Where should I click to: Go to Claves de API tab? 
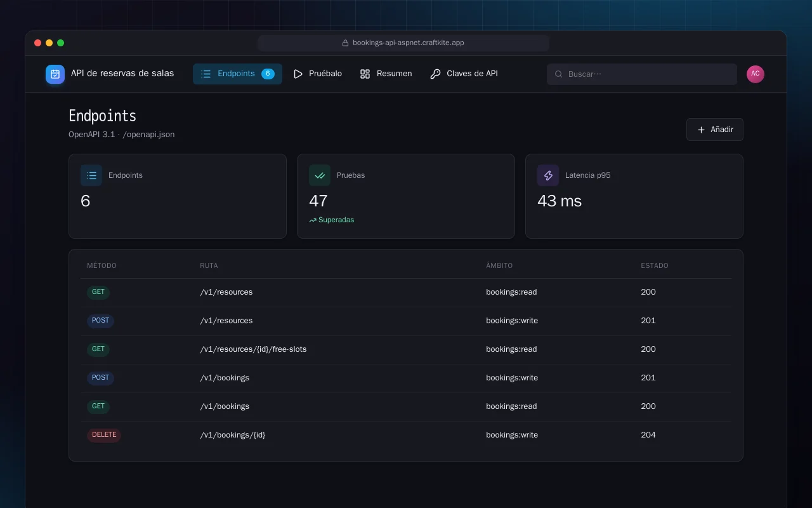(464, 74)
